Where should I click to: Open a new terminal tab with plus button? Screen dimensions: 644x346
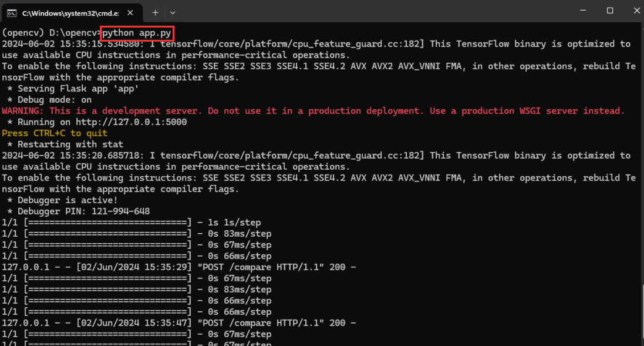pyautogui.click(x=156, y=12)
